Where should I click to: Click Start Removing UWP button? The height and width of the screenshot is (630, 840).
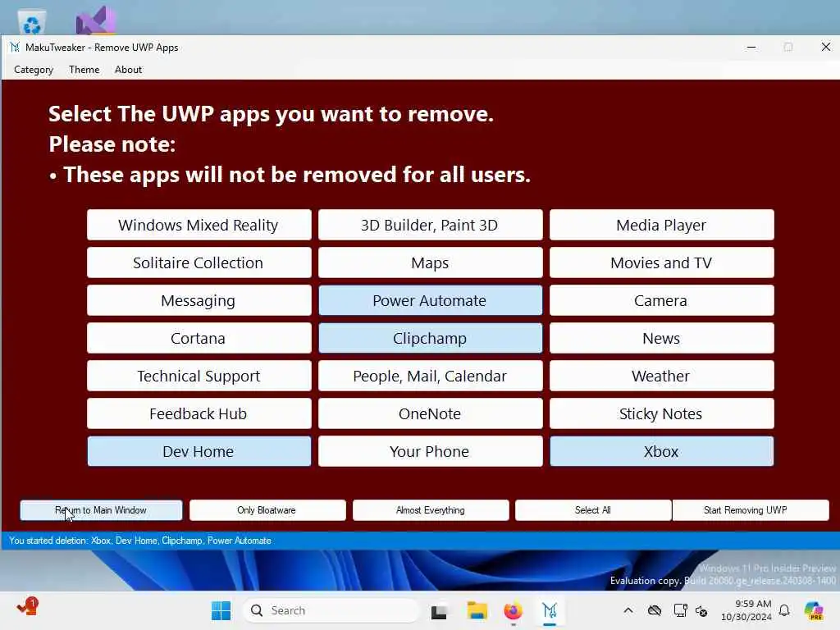[751, 510]
